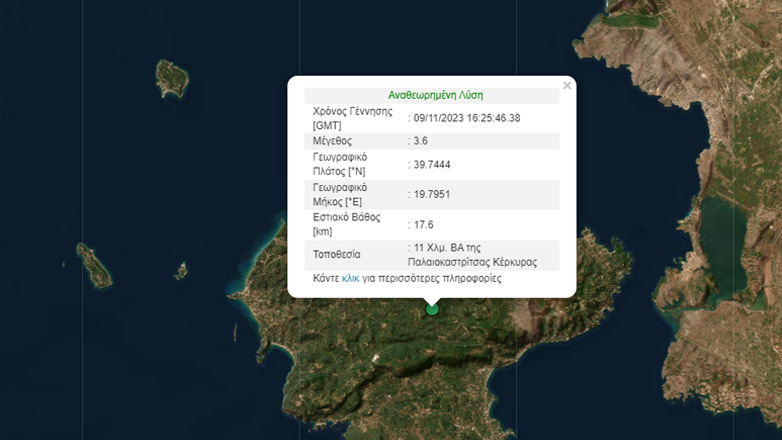
Task: Open the 'κλικ' link for more information
Action: point(350,278)
